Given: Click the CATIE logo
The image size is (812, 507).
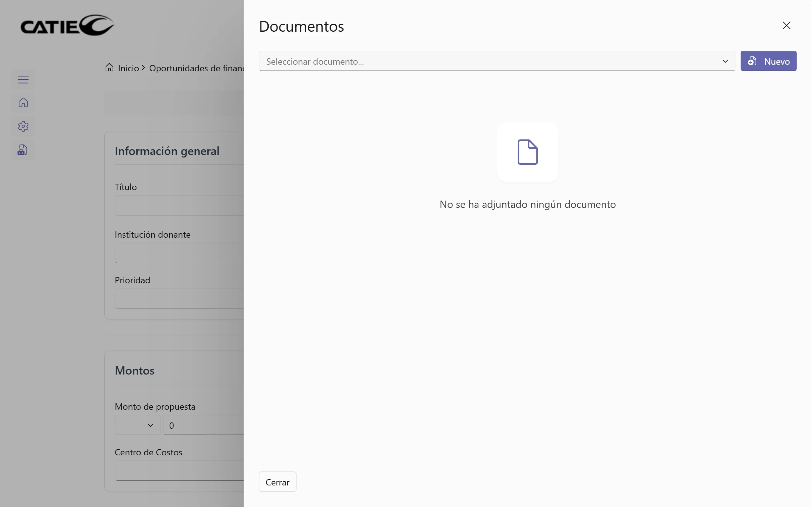Looking at the screenshot, I should pyautogui.click(x=68, y=25).
